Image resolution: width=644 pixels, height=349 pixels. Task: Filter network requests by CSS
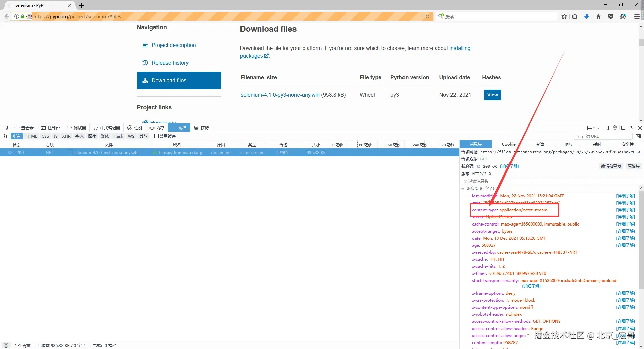pos(45,136)
